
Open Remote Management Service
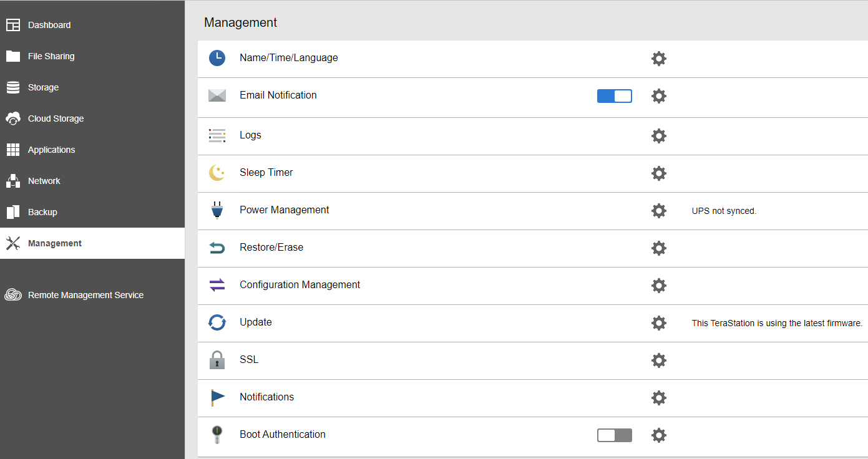pos(85,295)
